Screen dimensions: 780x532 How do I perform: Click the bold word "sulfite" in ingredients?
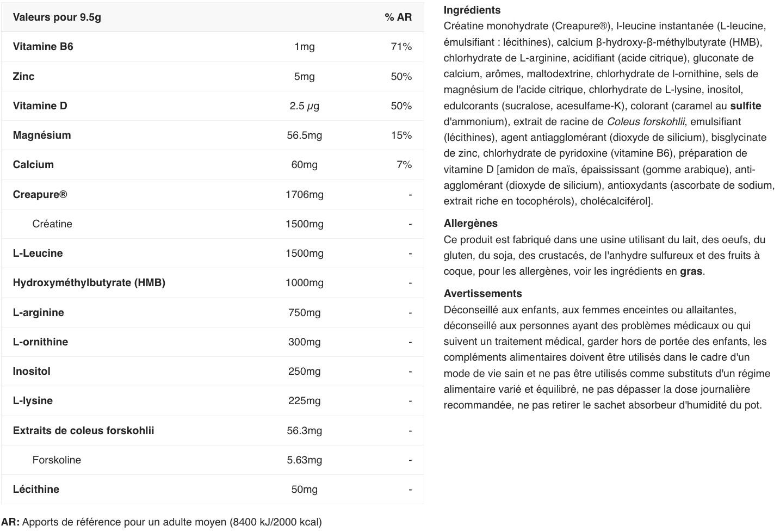pos(745,106)
